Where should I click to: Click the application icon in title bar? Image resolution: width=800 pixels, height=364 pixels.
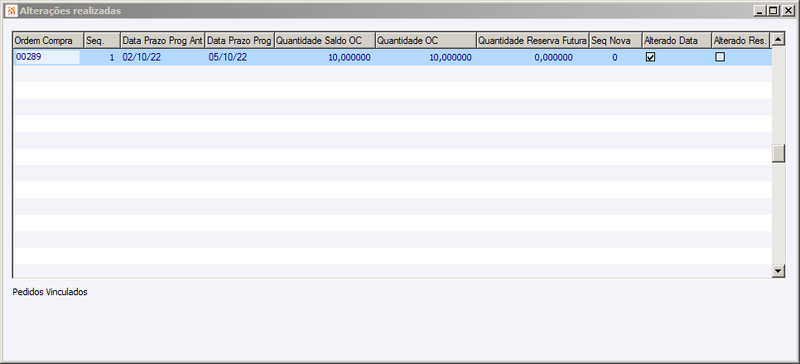(x=11, y=10)
